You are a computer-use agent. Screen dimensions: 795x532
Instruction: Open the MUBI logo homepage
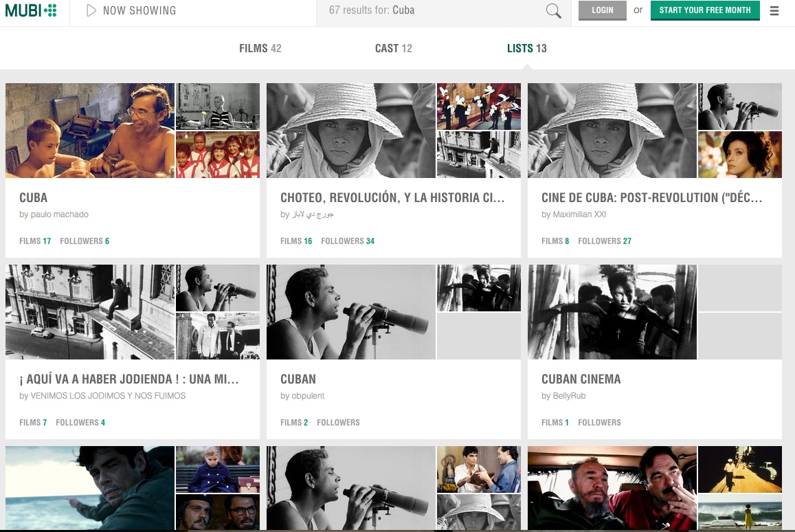coord(30,10)
